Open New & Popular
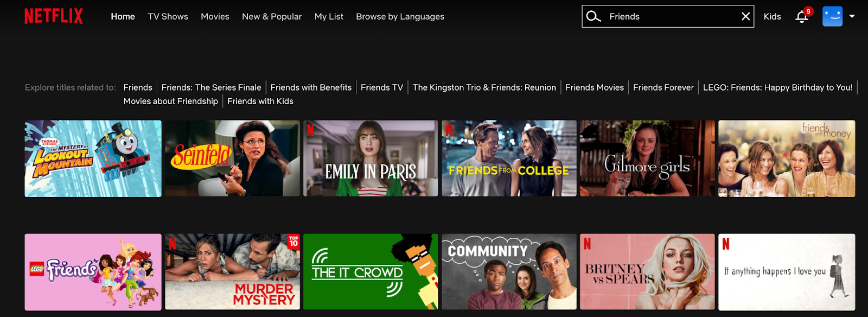Viewport: 868px width, 317px height. [x=272, y=16]
